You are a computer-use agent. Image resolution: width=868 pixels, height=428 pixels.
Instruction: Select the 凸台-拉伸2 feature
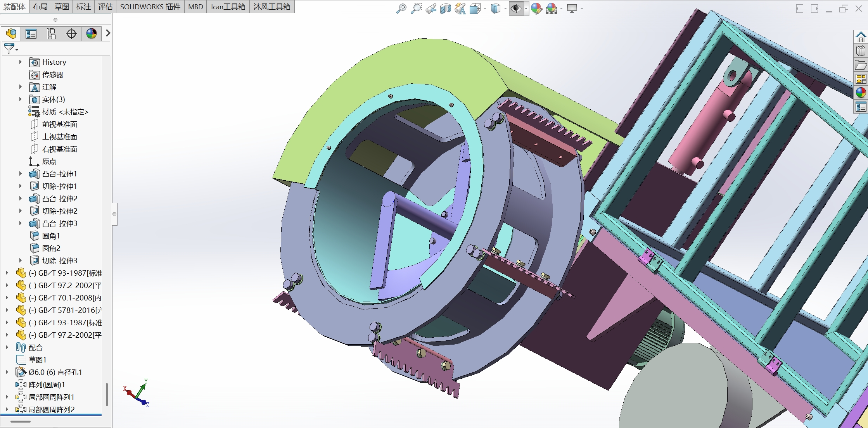pos(54,198)
